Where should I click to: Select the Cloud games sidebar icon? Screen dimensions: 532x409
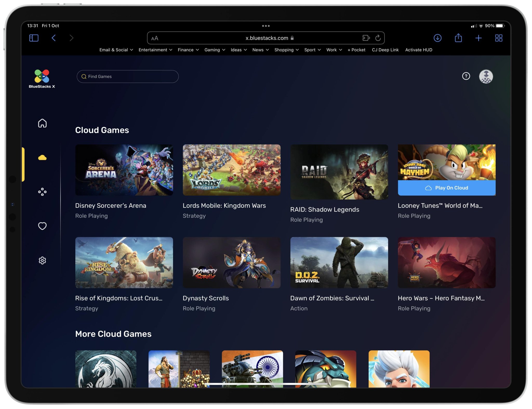(42, 158)
